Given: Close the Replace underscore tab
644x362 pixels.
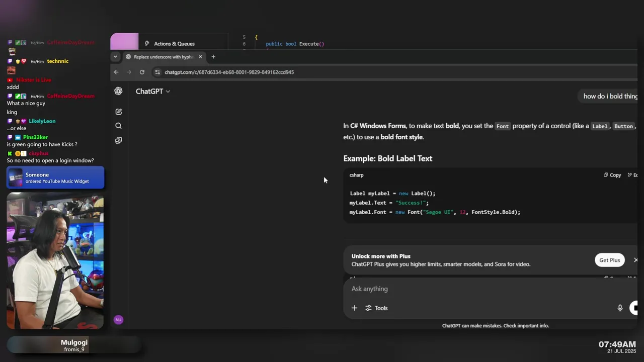Looking at the screenshot, I should (200, 57).
